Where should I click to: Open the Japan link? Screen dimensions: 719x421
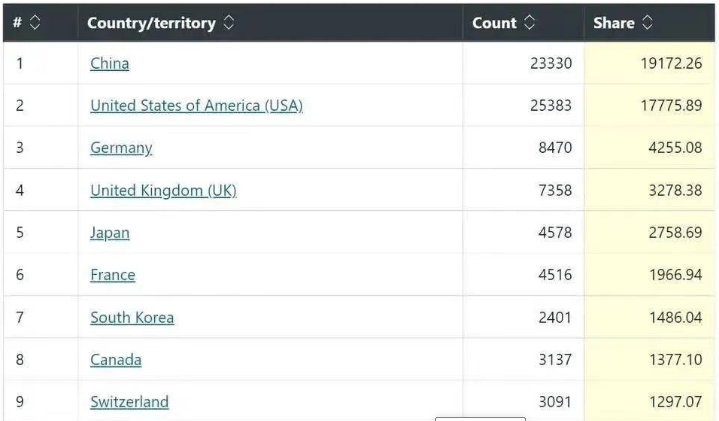(110, 233)
